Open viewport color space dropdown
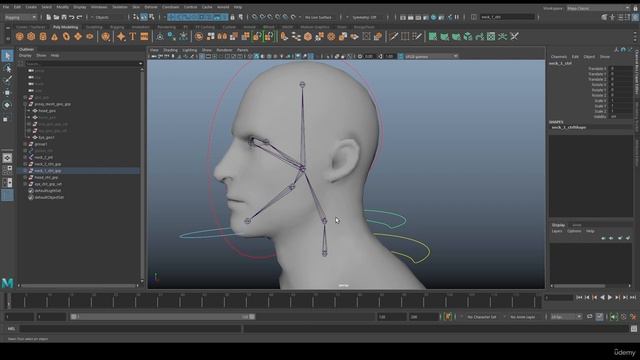640x360 pixels. click(x=431, y=56)
